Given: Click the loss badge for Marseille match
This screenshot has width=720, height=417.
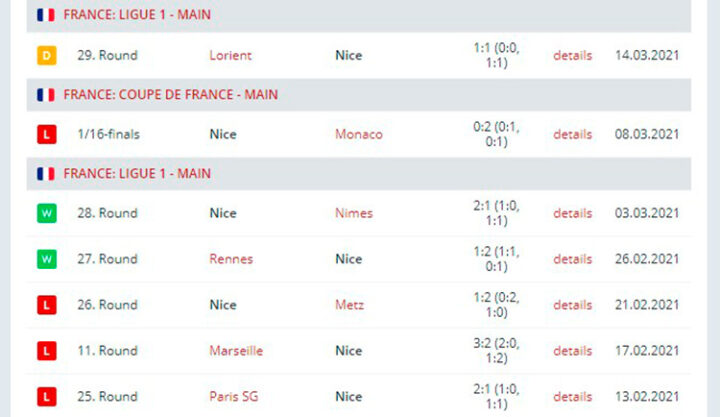Looking at the screenshot, I should 46,351.
